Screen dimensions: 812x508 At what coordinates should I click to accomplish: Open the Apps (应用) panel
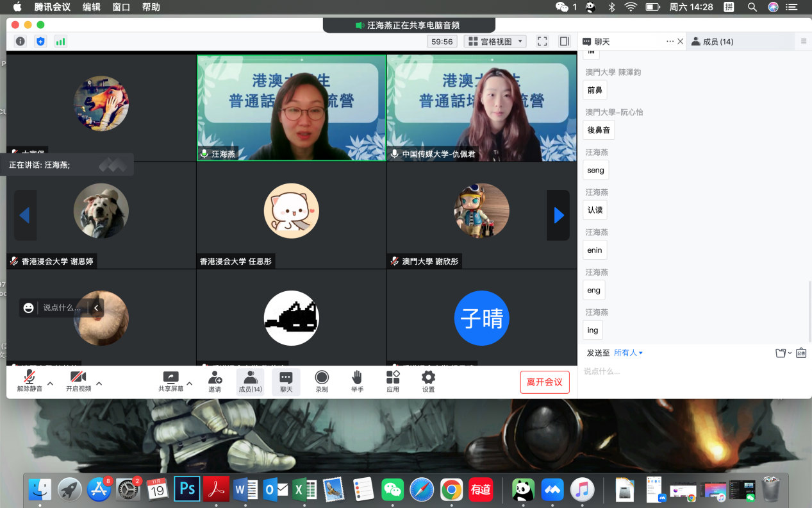(392, 381)
